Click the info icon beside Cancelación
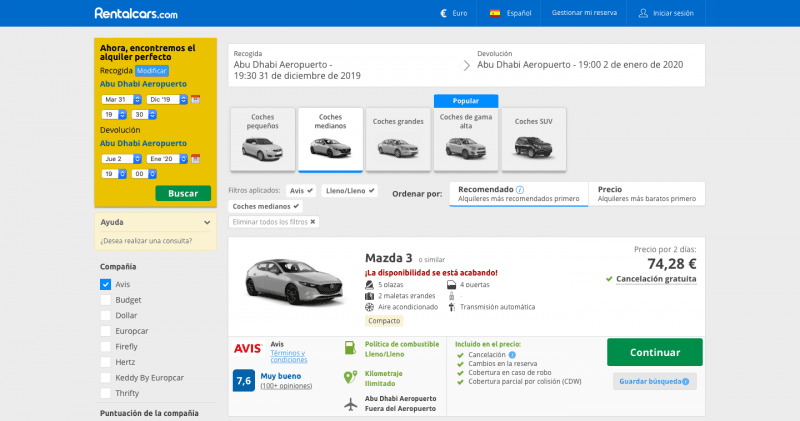Screen dimensions: 800x421 [x=512, y=355]
